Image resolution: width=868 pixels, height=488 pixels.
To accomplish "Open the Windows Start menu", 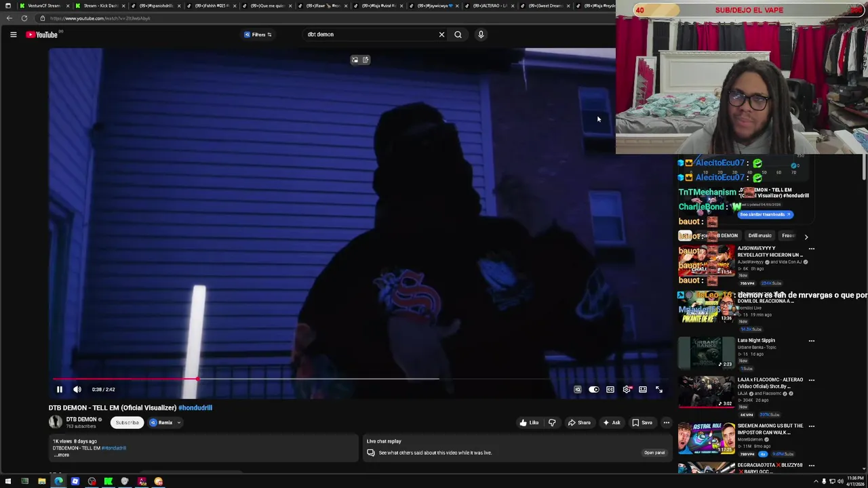I will [8, 481].
